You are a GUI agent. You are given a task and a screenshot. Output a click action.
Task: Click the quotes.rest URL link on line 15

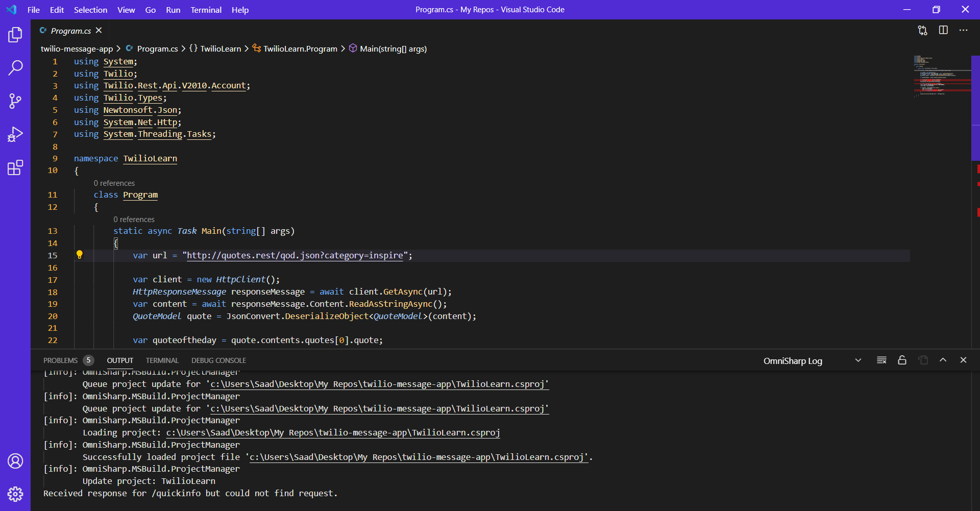295,256
